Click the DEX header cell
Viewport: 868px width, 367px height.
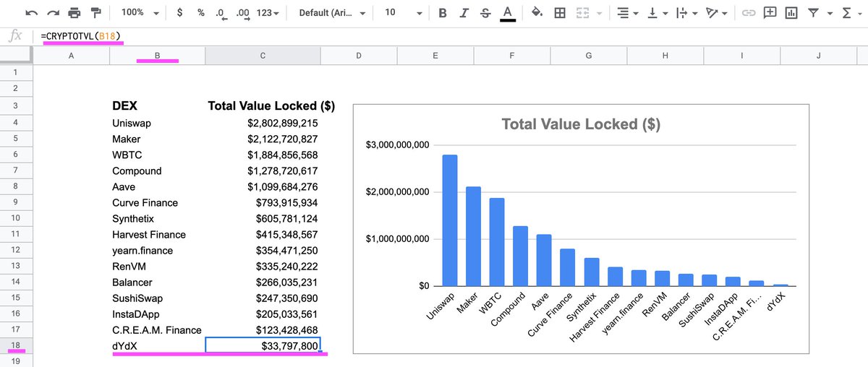(157, 106)
